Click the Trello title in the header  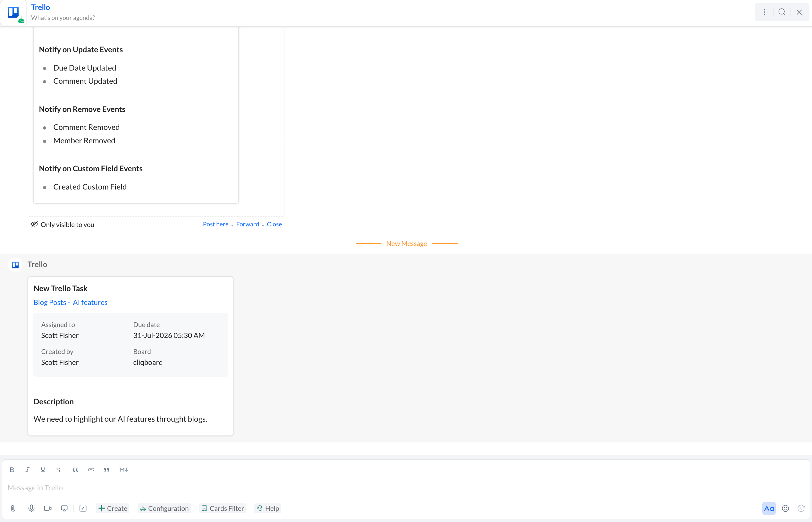(41, 7)
